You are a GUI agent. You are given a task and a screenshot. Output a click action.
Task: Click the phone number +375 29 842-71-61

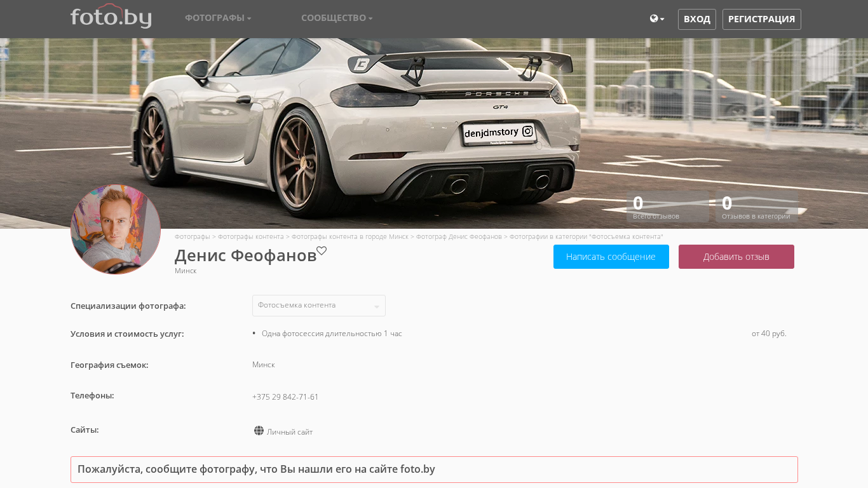pos(285,397)
